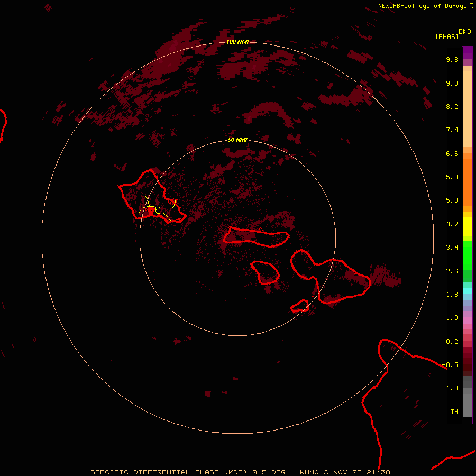Pick the yellow segment of the color scale
The width and height of the screenshot is (476, 476).
[467, 226]
